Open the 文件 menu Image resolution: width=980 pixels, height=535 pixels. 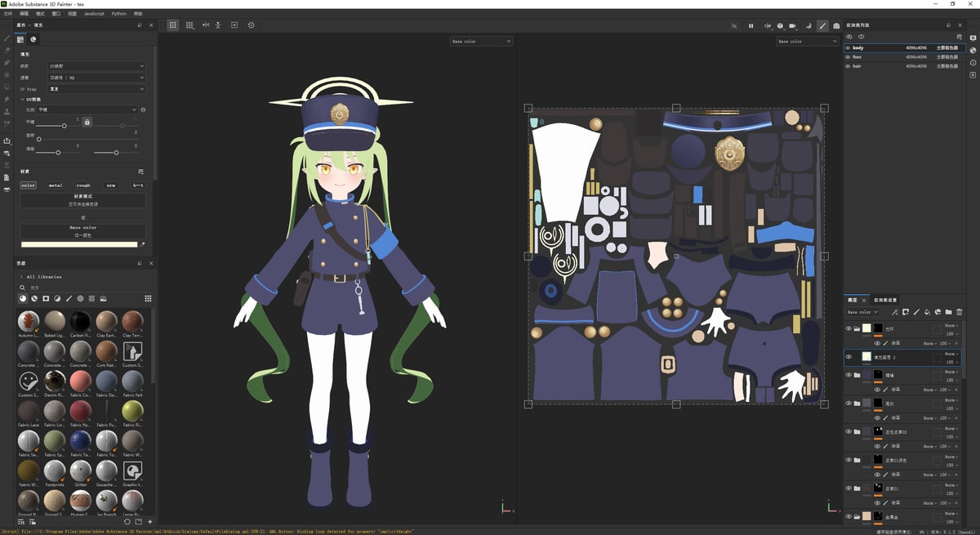tap(8, 14)
